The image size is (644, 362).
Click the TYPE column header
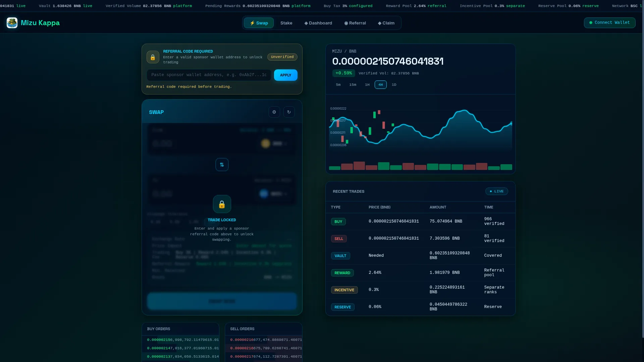(336, 207)
